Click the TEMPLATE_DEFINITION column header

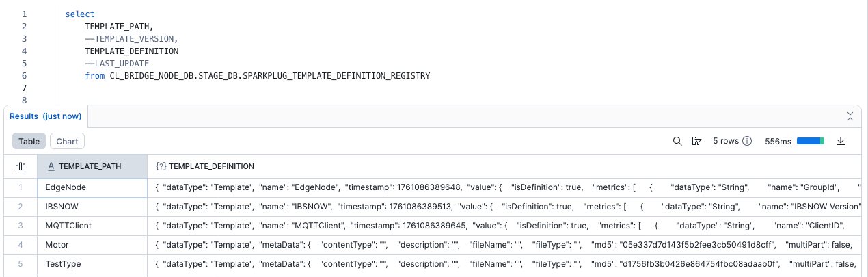[x=211, y=166]
